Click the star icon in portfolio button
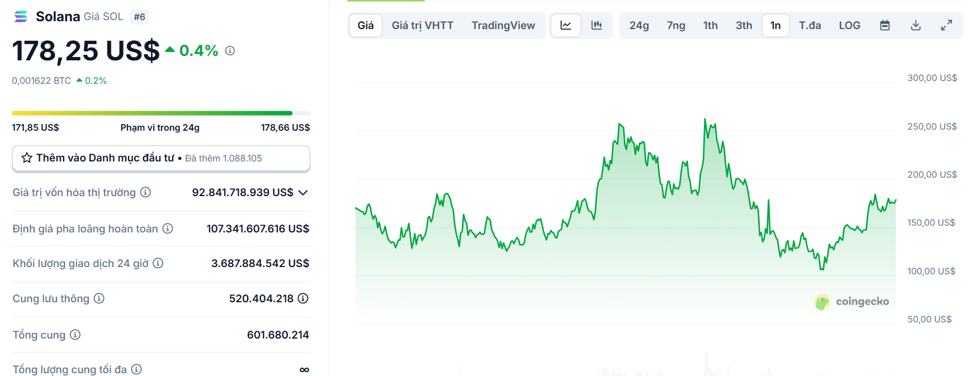This screenshot has height=376, width=980. click(x=27, y=158)
